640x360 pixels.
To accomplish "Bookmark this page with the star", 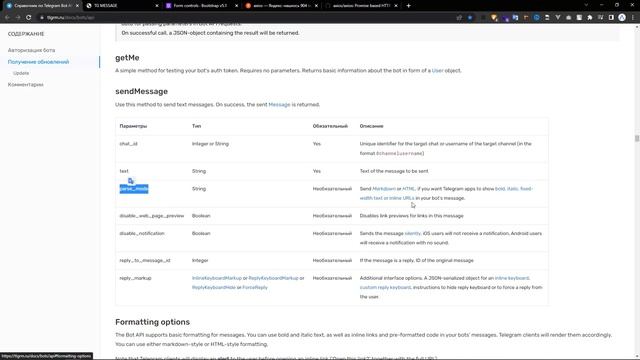I will click(470, 18).
